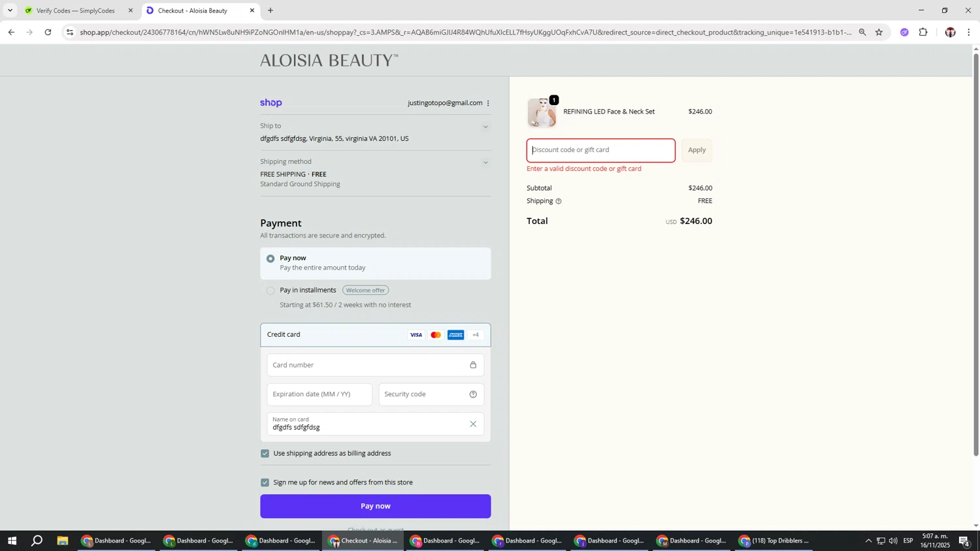Open the Extensions puzzle icon
The width and height of the screenshot is (980, 551).
click(x=923, y=32)
